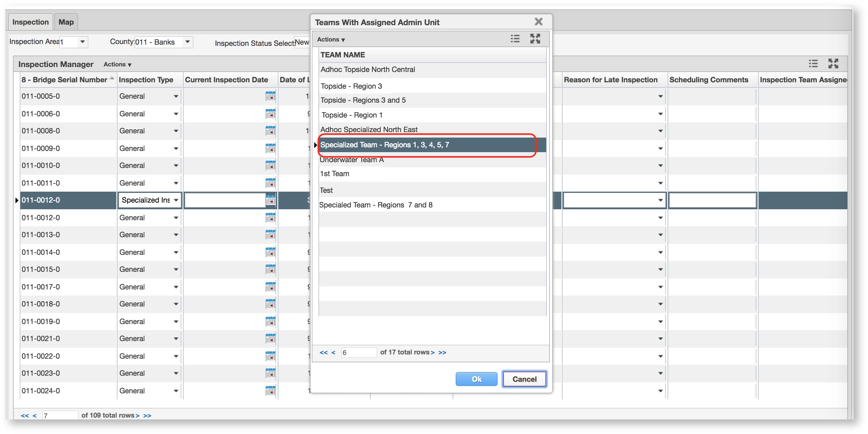Open Actions menu in Teams dialog

(x=331, y=39)
